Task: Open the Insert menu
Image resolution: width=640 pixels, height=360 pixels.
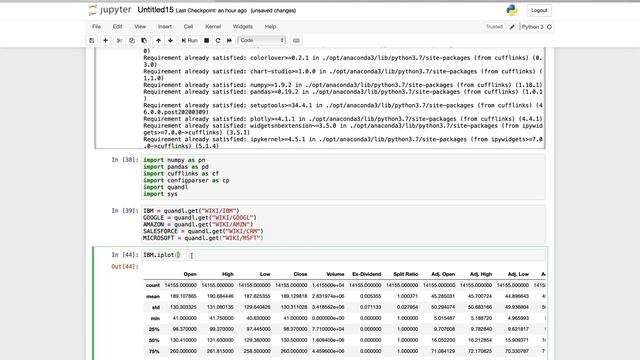Action: point(165,27)
